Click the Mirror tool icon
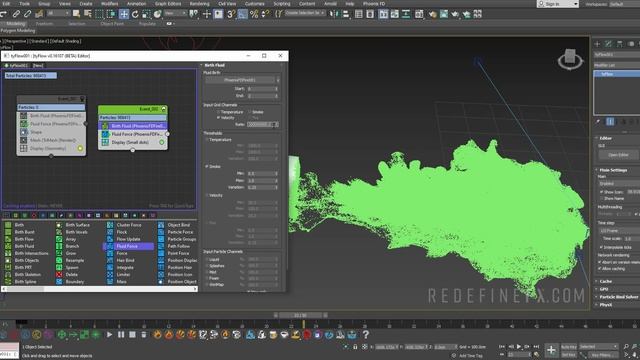Screen dimensions: 640x360 [x=334, y=14]
